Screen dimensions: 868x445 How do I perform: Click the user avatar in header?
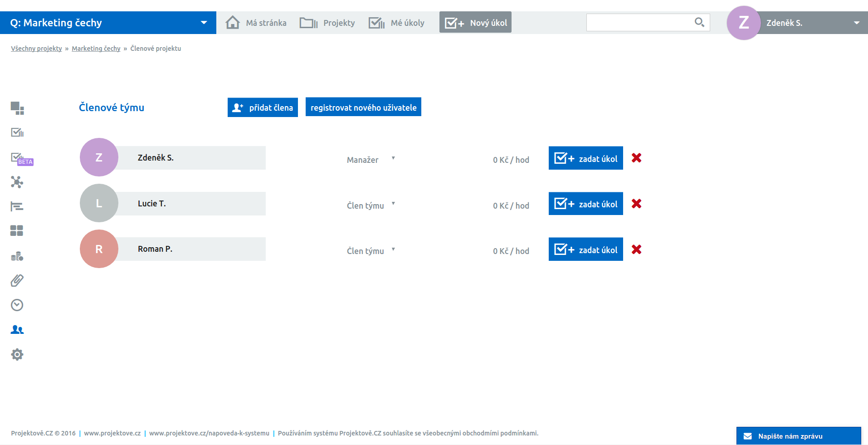pos(744,23)
